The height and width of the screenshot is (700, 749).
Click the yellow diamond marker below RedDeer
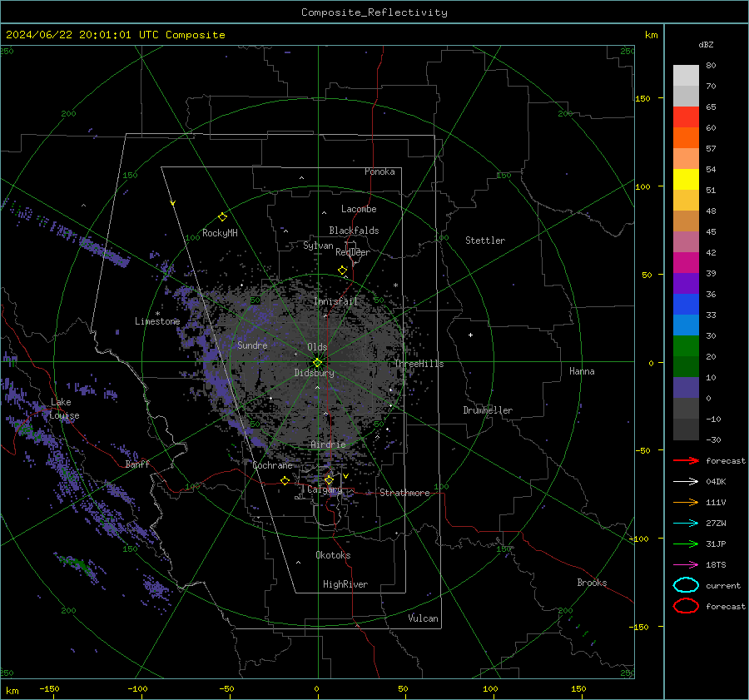343,271
